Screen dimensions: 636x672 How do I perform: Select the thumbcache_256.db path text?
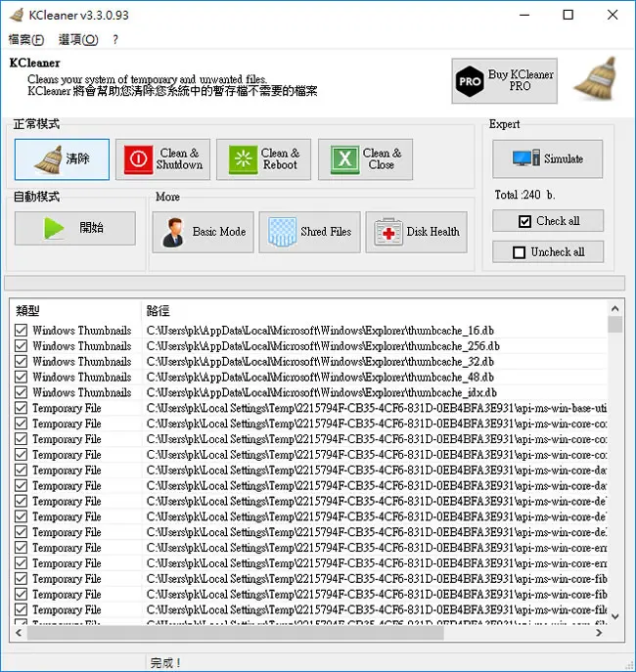323,346
